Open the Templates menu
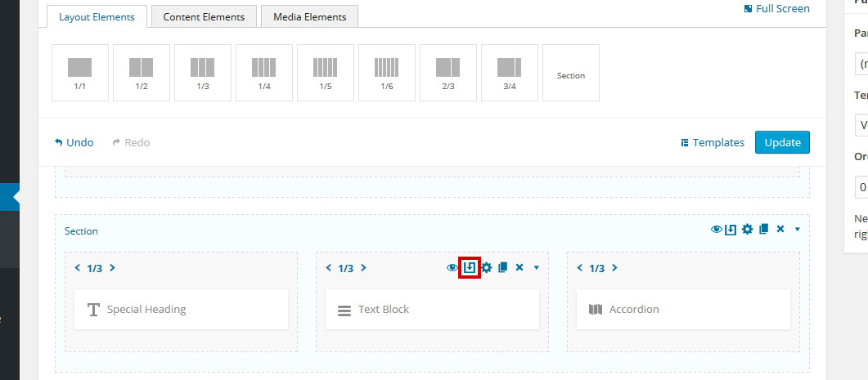The height and width of the screenshot is (380, 868). 713,143
